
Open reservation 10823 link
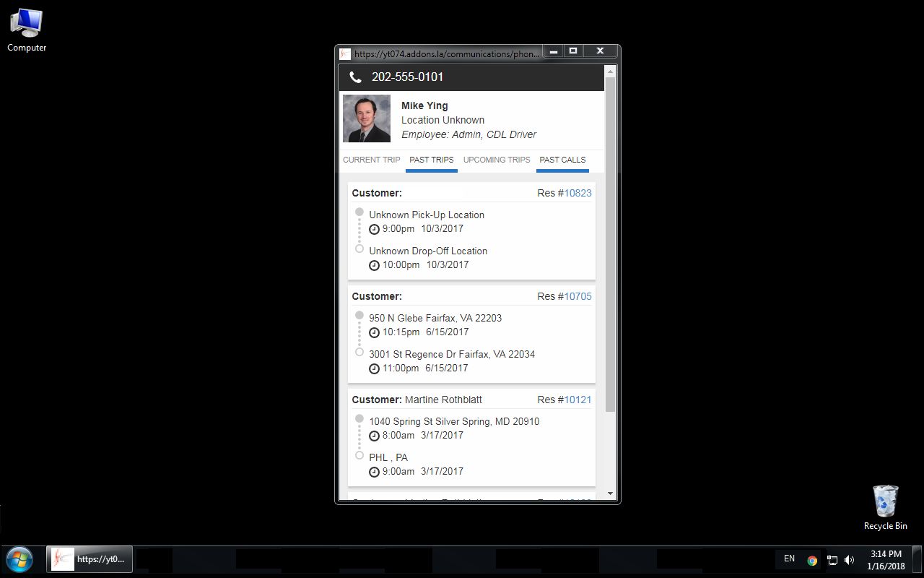coord(577,193)
